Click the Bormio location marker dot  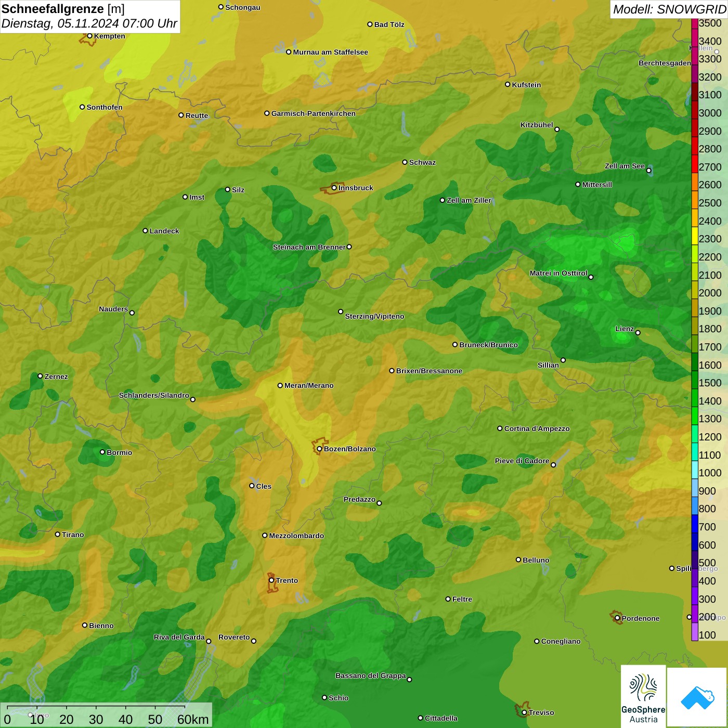tap(102, 452)
